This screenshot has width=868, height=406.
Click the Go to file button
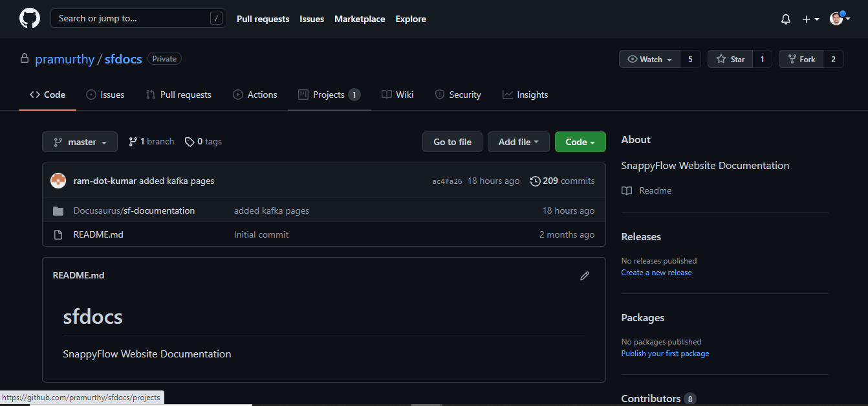(x=452, y=142)
